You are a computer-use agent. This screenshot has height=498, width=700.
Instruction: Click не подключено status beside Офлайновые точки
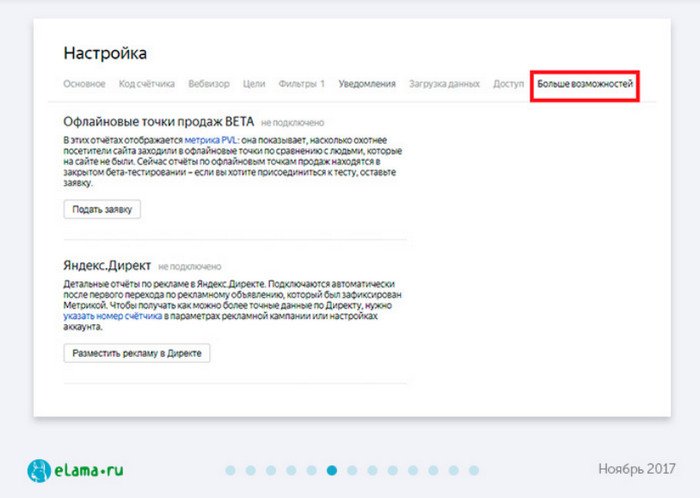click(292, 123)
